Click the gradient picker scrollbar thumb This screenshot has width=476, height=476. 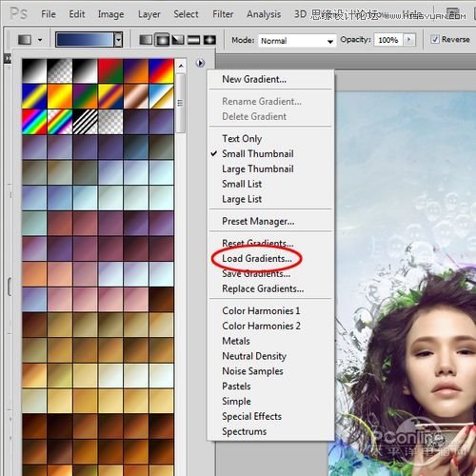[180, 103]
